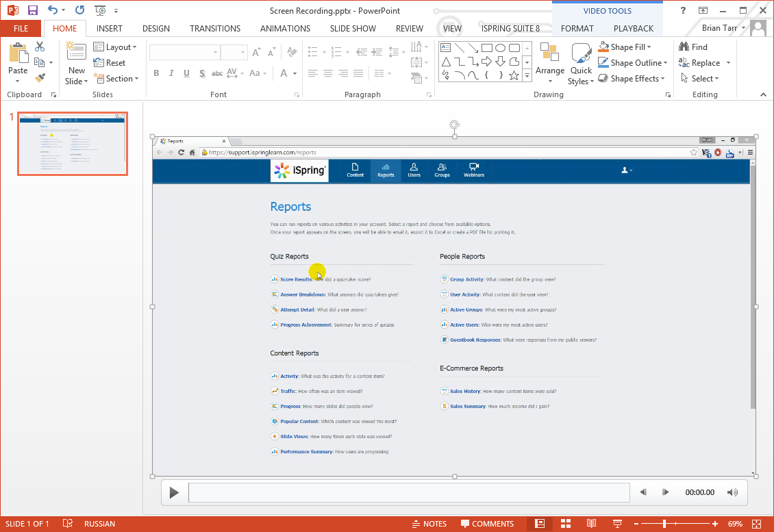
Task: Decrease the font size
Action: (x=271, y=52)
